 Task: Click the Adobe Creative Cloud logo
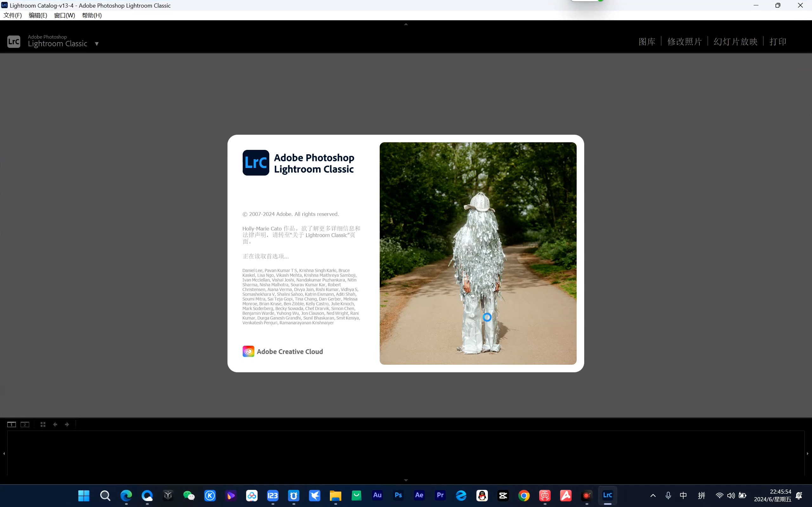248,351
